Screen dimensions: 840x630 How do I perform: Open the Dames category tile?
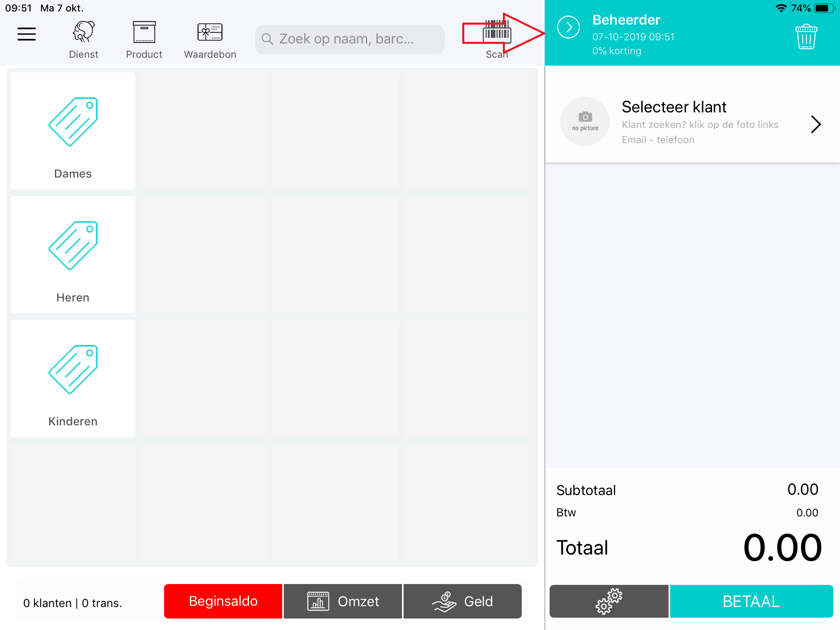[x=73, y=131]
